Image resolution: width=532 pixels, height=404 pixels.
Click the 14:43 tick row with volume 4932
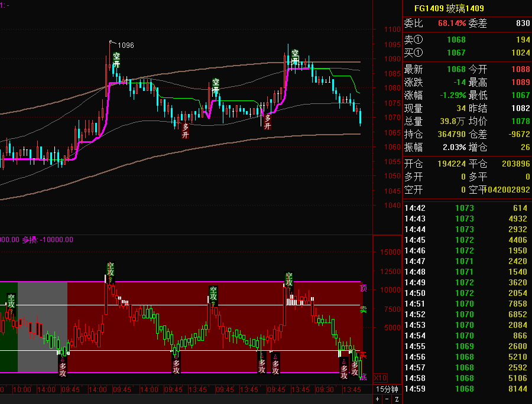coord(467,219)
